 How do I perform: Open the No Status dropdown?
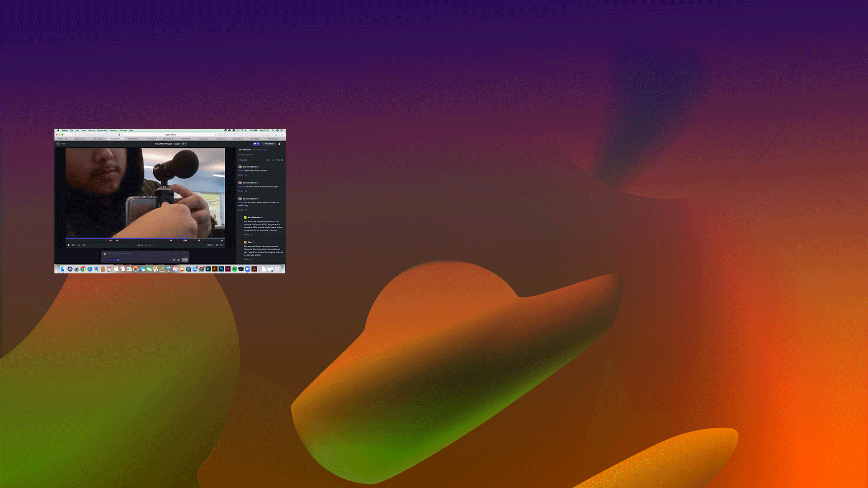coord(269,144)
